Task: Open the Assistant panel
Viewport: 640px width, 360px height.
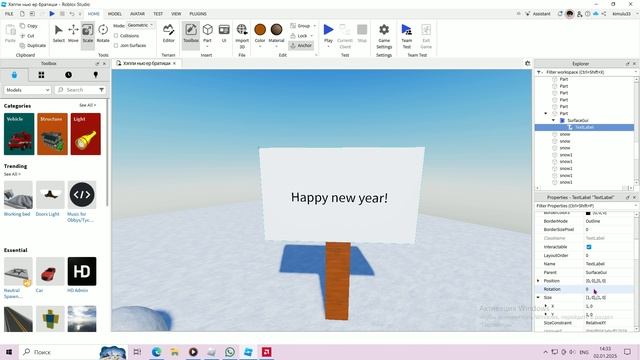Action: click(x=538, y=13)
